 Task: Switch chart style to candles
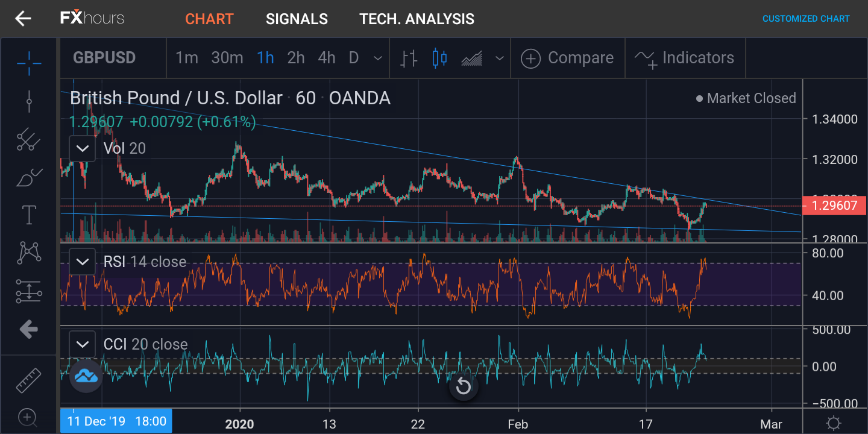pos(440,58)
